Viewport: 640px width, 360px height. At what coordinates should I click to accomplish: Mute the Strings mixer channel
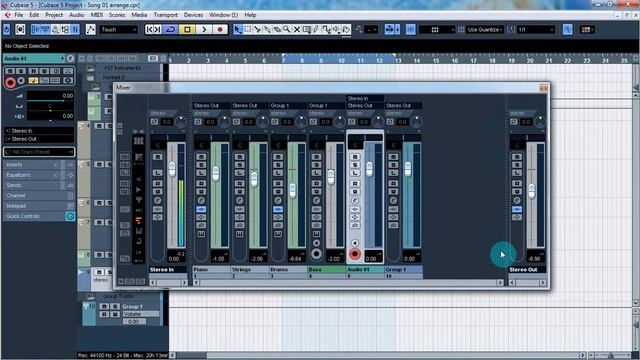coord(240,157)
